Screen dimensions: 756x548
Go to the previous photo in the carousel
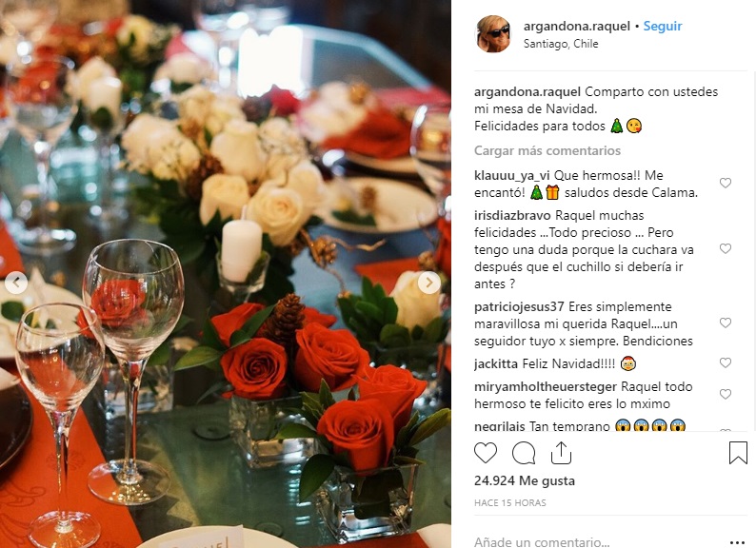pos(16,283)
